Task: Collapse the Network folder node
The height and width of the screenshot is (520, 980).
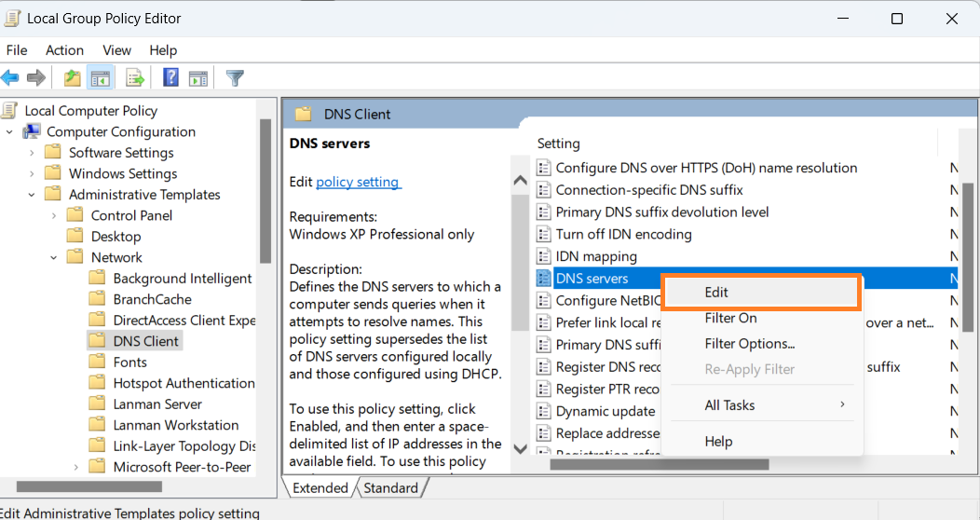Action: 54,257
